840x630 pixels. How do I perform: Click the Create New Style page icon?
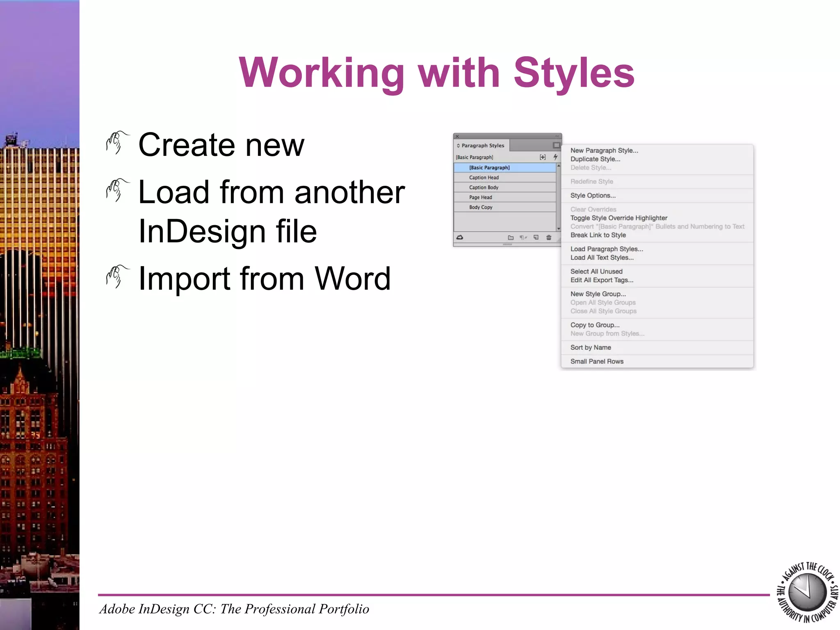536,237
